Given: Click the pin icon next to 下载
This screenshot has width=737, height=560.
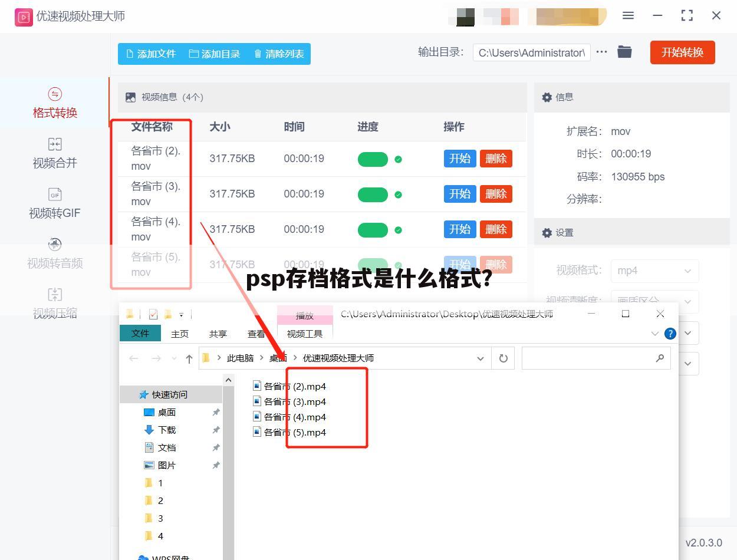Looking at the screenshot, I should (x=216, y=430).
